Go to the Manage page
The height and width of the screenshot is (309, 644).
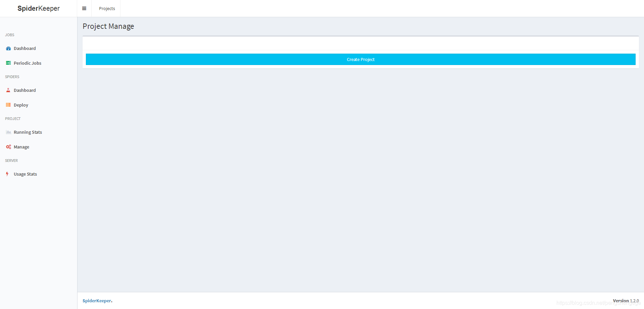(x=21, y=147)
